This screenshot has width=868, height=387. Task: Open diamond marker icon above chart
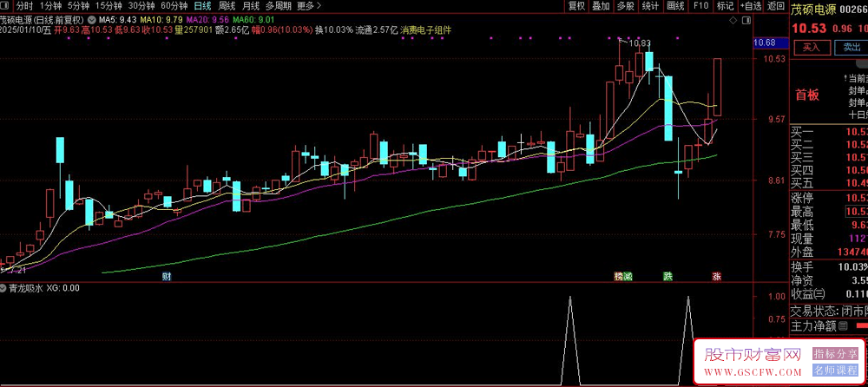pos(733,20)
